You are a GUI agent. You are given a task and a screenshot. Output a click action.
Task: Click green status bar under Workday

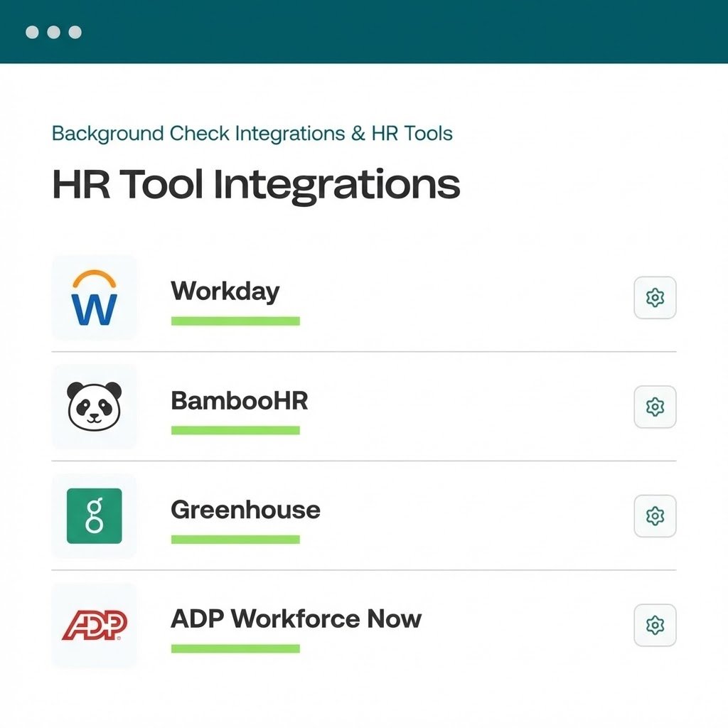(235, 321)
